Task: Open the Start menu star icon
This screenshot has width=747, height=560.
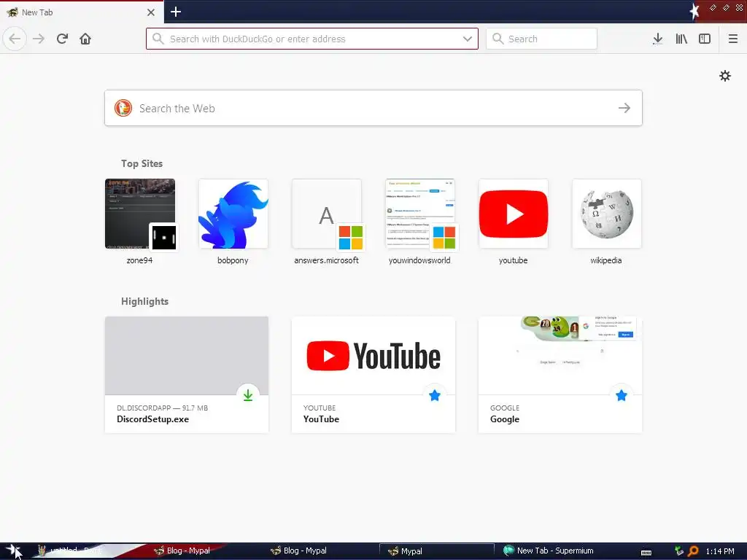Action: coord(13,551)
